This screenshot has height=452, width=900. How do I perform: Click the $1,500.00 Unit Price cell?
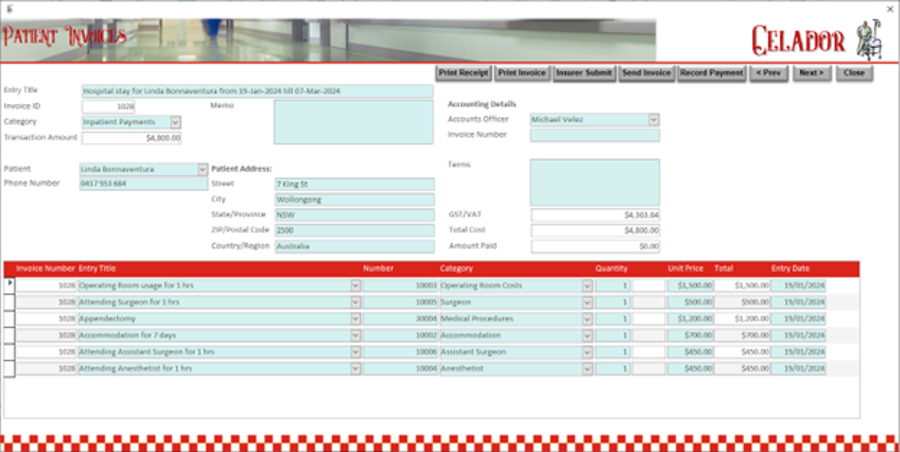click(x=690, y=285)
